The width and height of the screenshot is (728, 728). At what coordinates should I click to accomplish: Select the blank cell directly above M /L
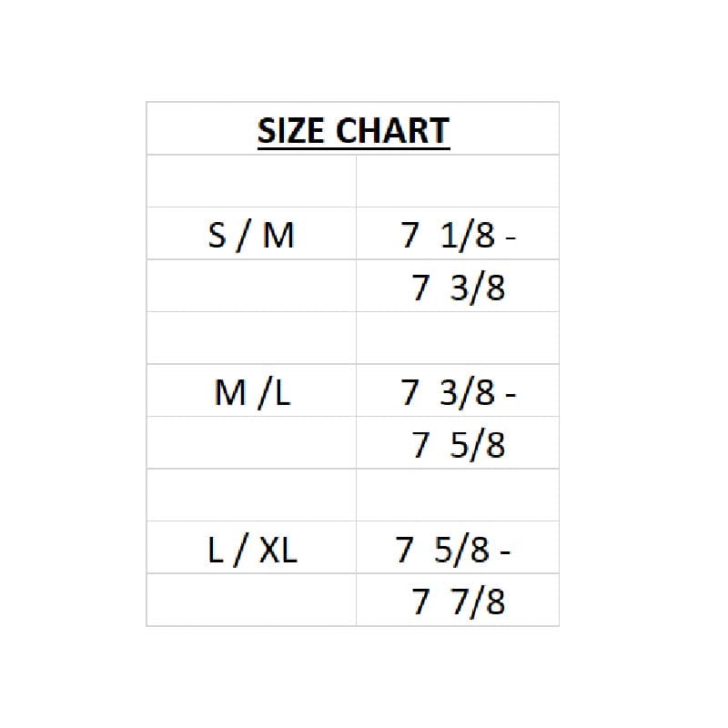[x=251, y=339]
